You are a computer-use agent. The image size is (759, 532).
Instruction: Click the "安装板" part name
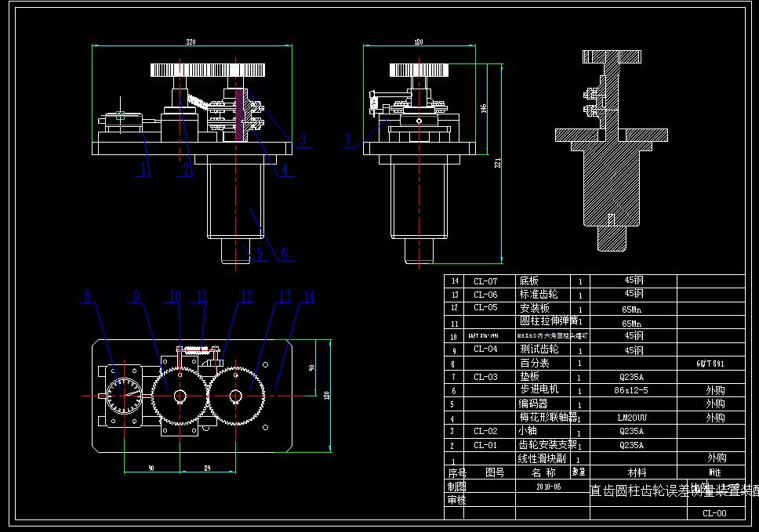(534, 308)
